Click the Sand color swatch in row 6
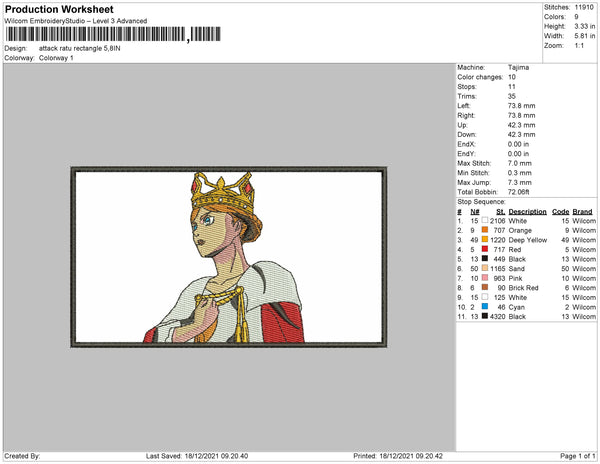 point(485,268)
